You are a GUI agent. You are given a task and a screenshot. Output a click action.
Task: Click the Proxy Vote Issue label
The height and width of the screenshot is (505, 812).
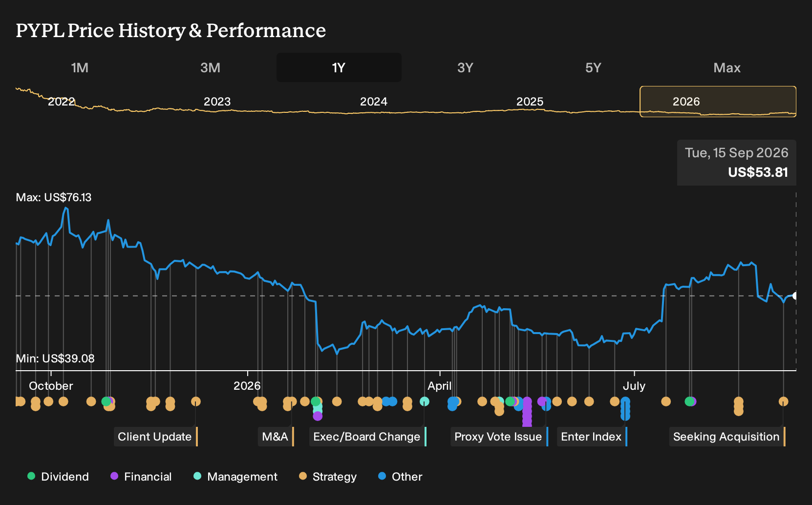click(499, 437)
